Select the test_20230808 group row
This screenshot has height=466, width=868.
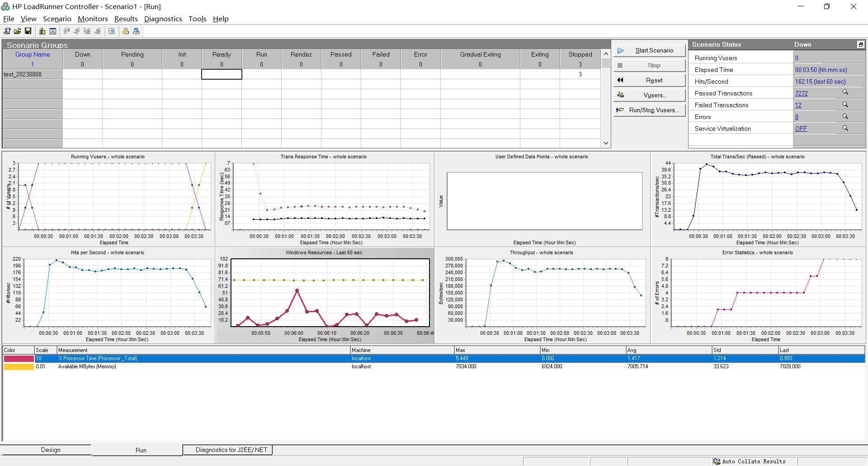click(x=33, y=74)
